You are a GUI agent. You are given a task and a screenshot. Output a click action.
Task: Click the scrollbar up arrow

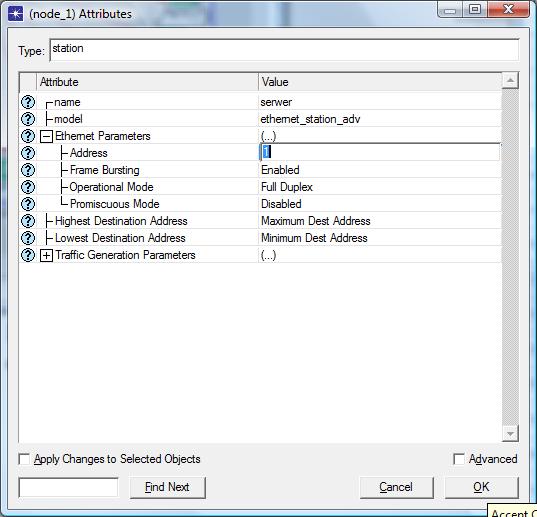click(510, 81)
